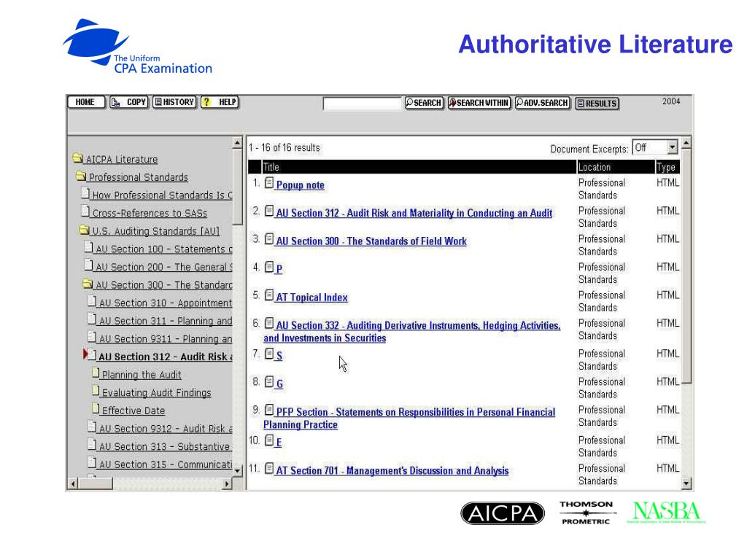
Task: Focus the search text input field
Action: point(362,104)
